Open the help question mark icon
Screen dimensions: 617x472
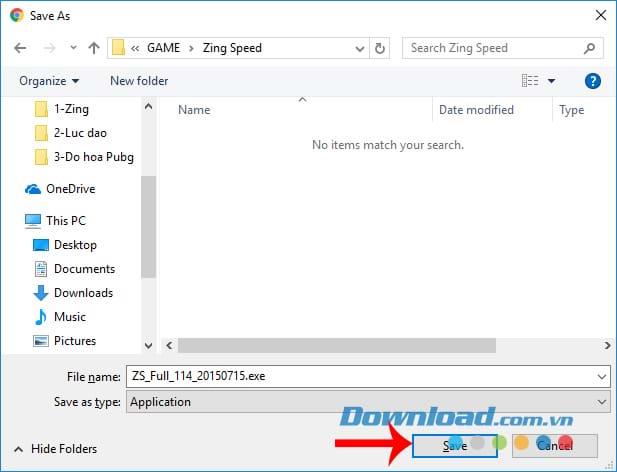point(592,81)
